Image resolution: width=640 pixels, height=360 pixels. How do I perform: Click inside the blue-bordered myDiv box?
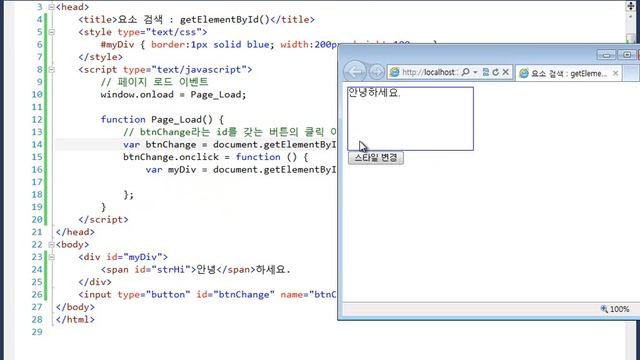tap(410, 118)
